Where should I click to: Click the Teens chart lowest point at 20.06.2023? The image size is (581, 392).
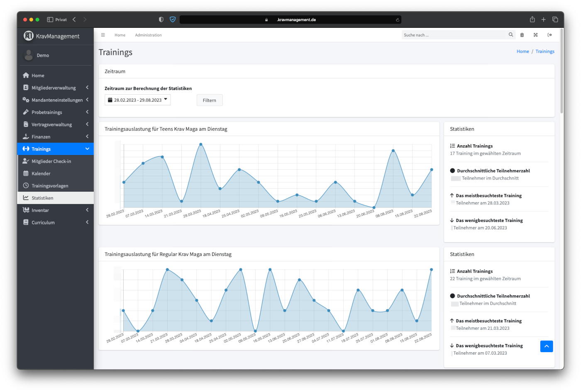374,207
